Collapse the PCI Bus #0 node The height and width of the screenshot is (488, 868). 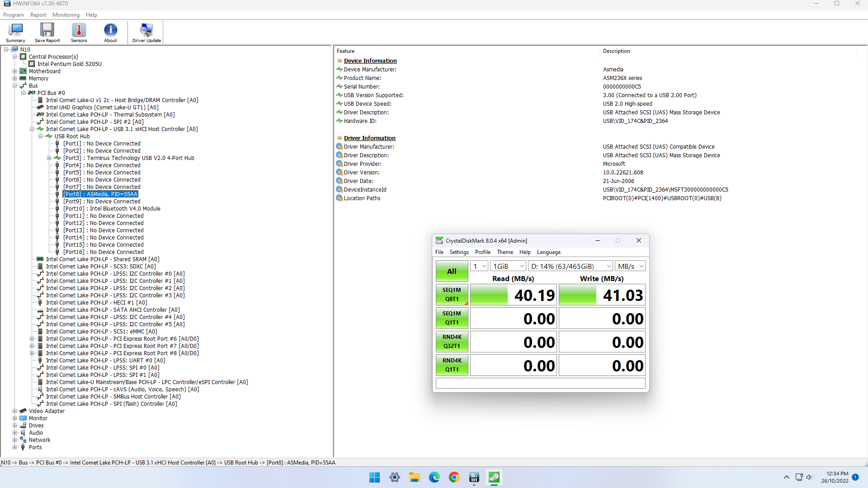point(23,93)
